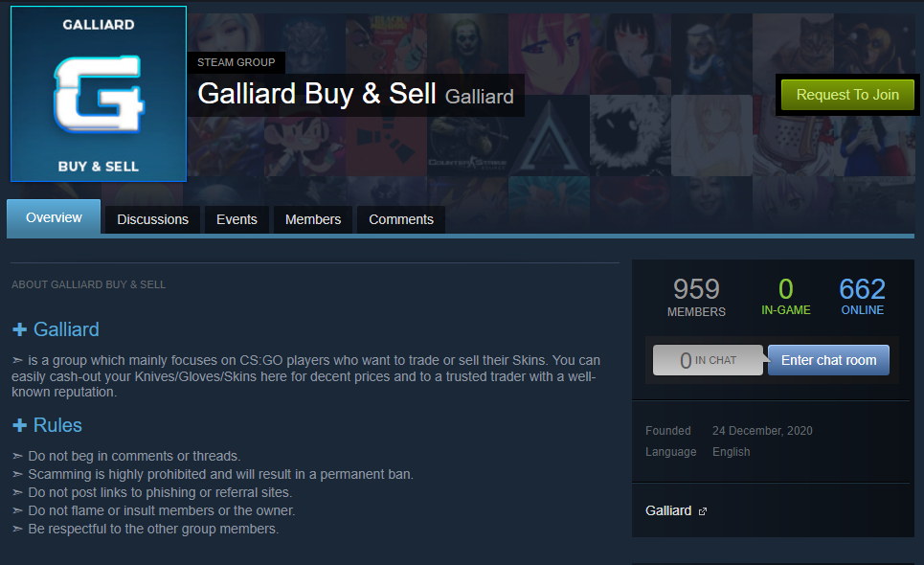Click the 959 Members count
The height and width of the screenshot is (565, 924).
pos(696,297)
